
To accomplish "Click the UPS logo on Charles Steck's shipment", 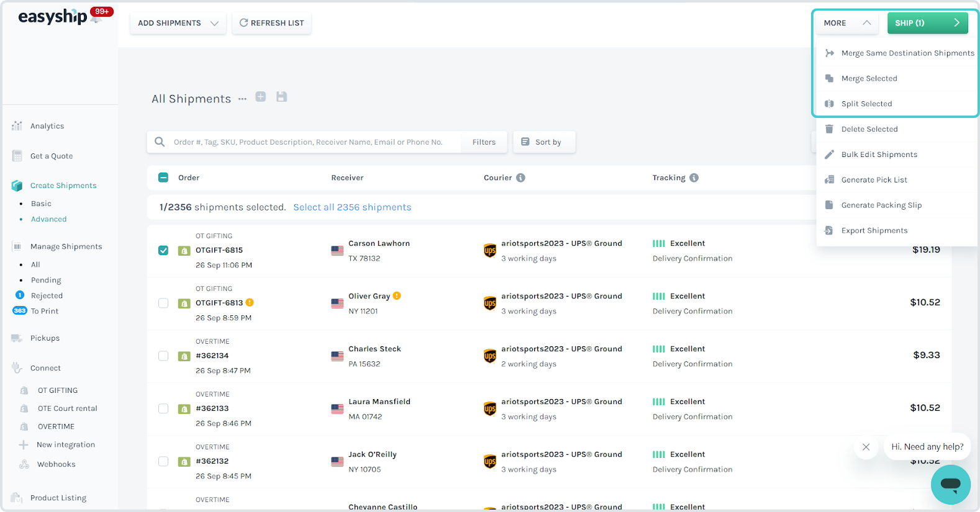I will tap(490, 356).
